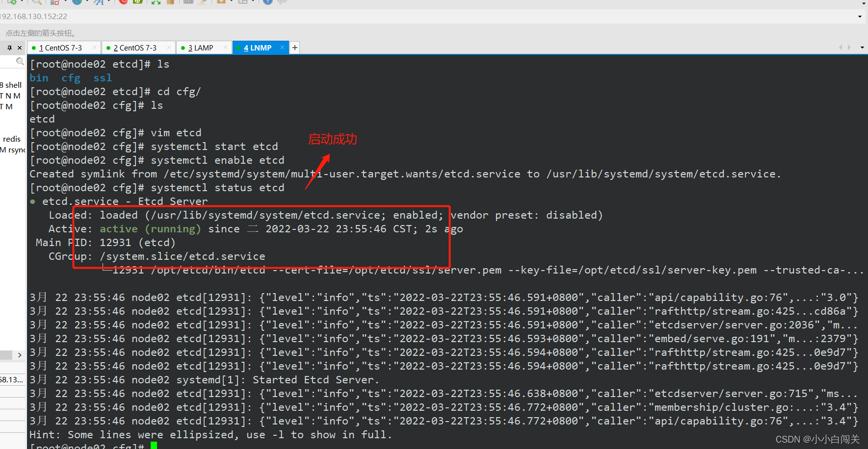Click the 'ssl' directory in ls output
This screenshot has height=449, width=868.
pyautogui.click(x=103, y=78)
